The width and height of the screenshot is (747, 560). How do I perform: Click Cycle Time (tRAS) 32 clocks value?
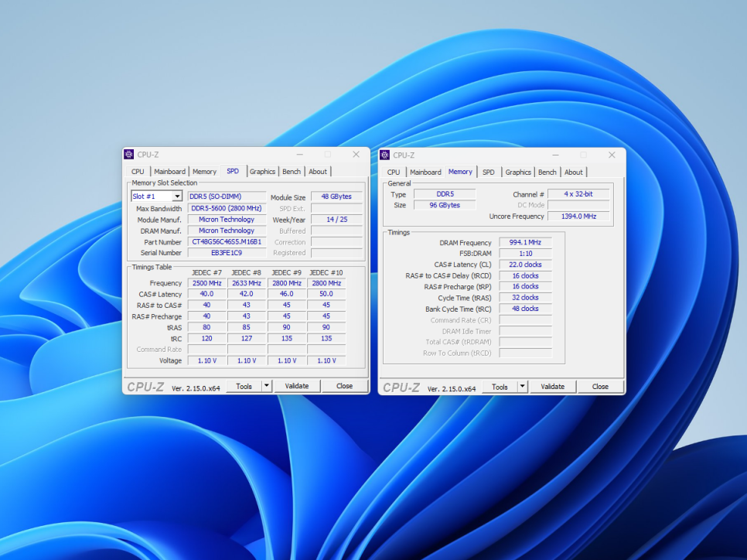[526, 297]
